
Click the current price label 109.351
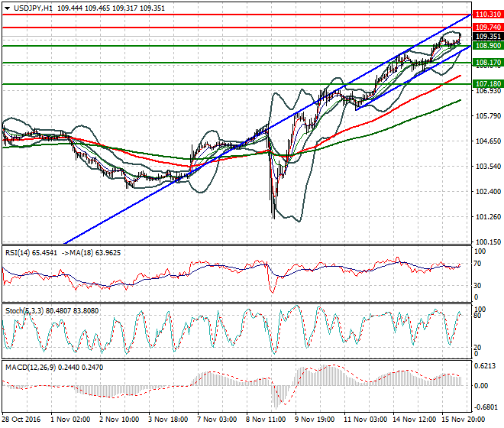488,37
